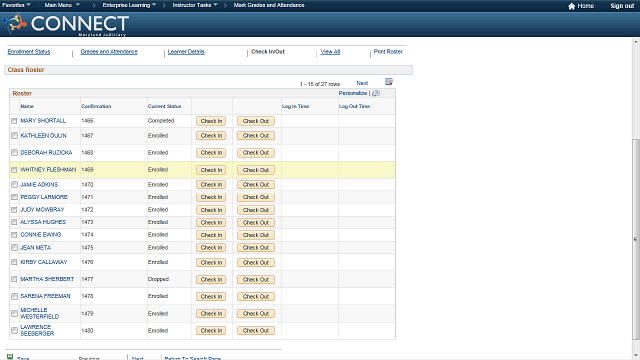Click Mark Grades and Attendance breadcrumb
This screenshot has height=360, width=640.
tap(269, 5)
